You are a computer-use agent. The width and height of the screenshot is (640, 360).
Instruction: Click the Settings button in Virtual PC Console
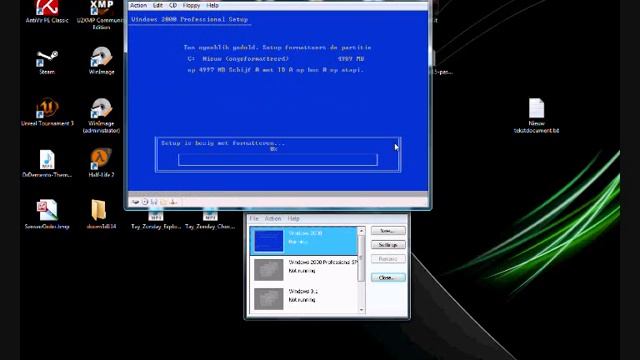pyautogui.click(x=388, y=244)
